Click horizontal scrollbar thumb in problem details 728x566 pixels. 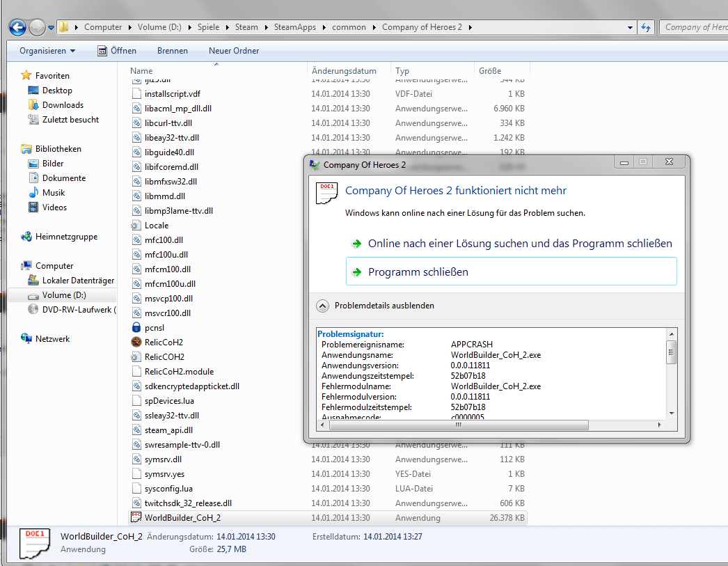458,425
